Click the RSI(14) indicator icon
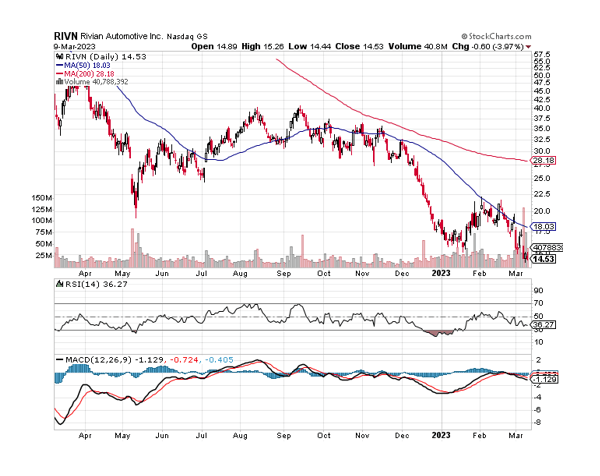 (59, 284)
